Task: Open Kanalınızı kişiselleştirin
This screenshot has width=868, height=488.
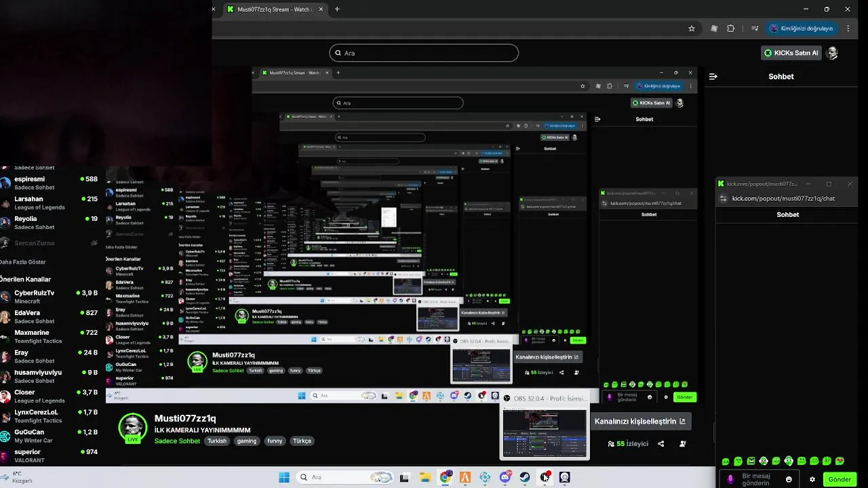Action: [641, 421]
